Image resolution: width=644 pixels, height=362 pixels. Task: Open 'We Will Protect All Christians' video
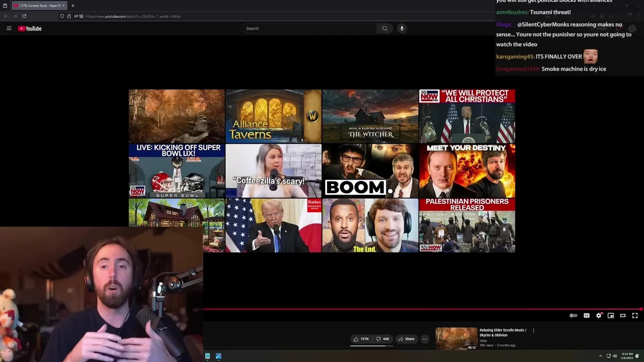point(467,116)
